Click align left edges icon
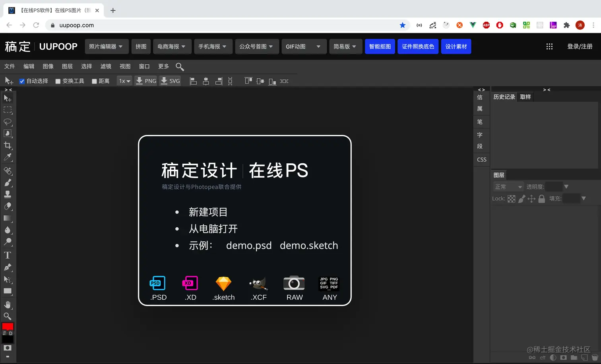The height and width of the screenshot is (364, 601). pyautogui.click(x=193, y=81)
